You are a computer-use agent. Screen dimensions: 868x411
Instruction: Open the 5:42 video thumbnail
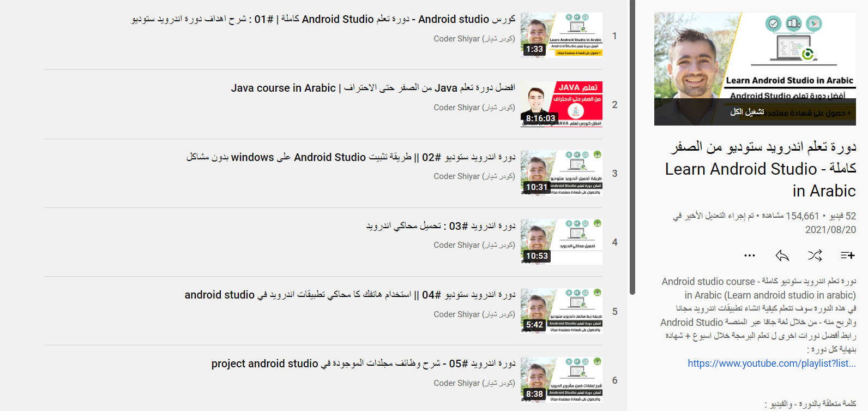[x=562, y=311]
